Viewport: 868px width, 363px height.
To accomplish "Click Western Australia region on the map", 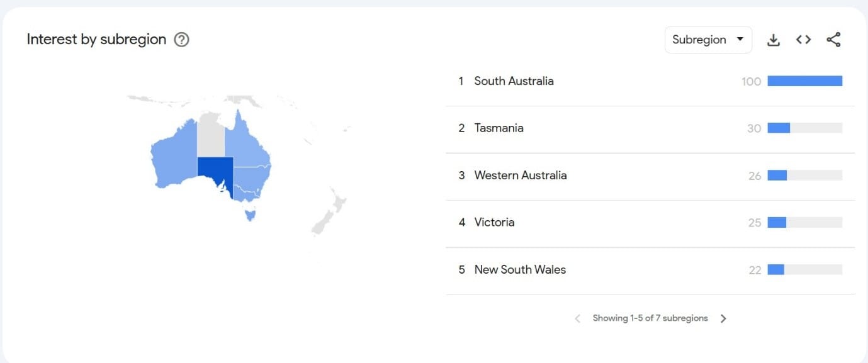I will click(174, 154).
